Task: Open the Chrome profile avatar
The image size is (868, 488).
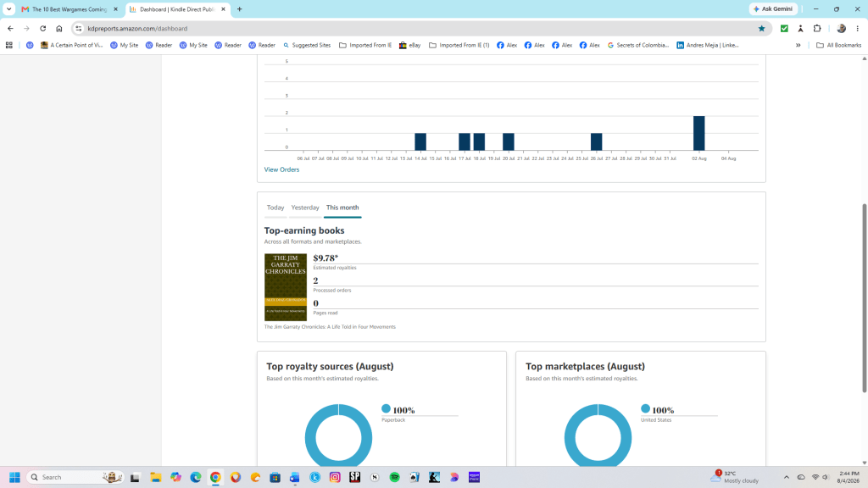Action: click(x=842, y=28)
